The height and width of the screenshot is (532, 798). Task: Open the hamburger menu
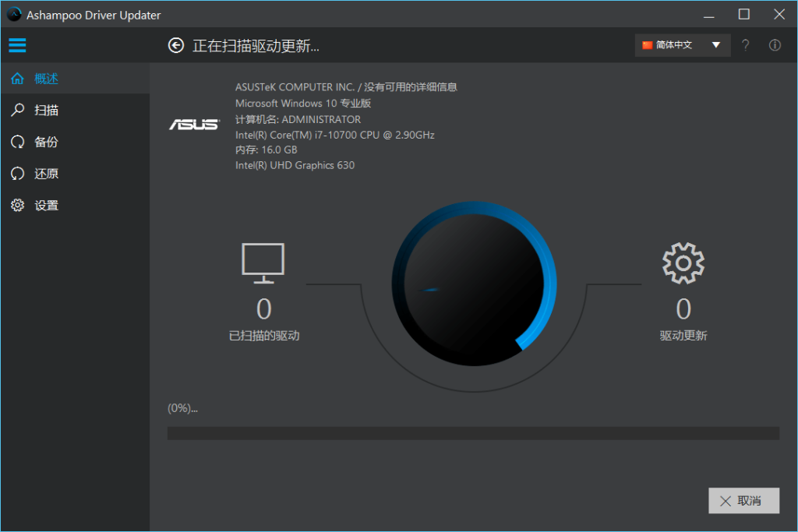pyautogui.click(x=17, y=44)
